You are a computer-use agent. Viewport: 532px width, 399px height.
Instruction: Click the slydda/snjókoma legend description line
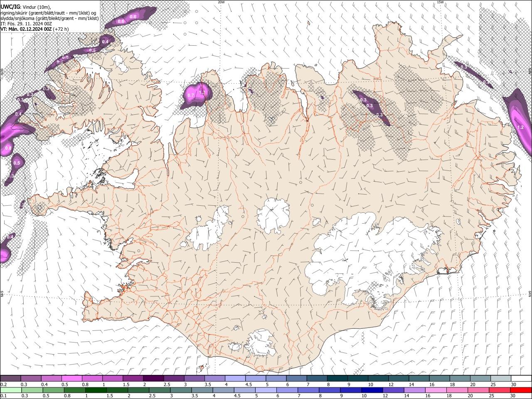pyautogui.click(x=49, y=18)
